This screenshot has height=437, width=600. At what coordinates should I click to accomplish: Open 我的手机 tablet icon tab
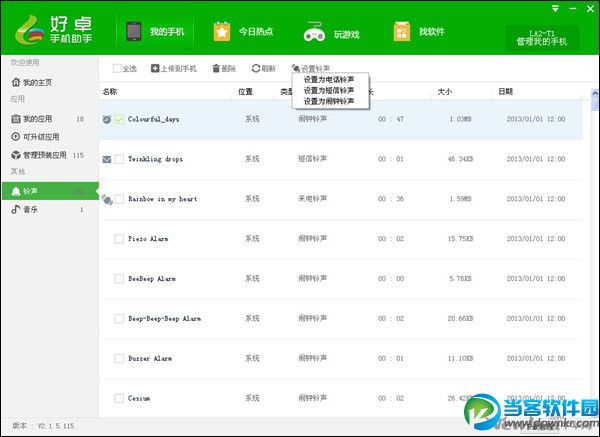134,31
